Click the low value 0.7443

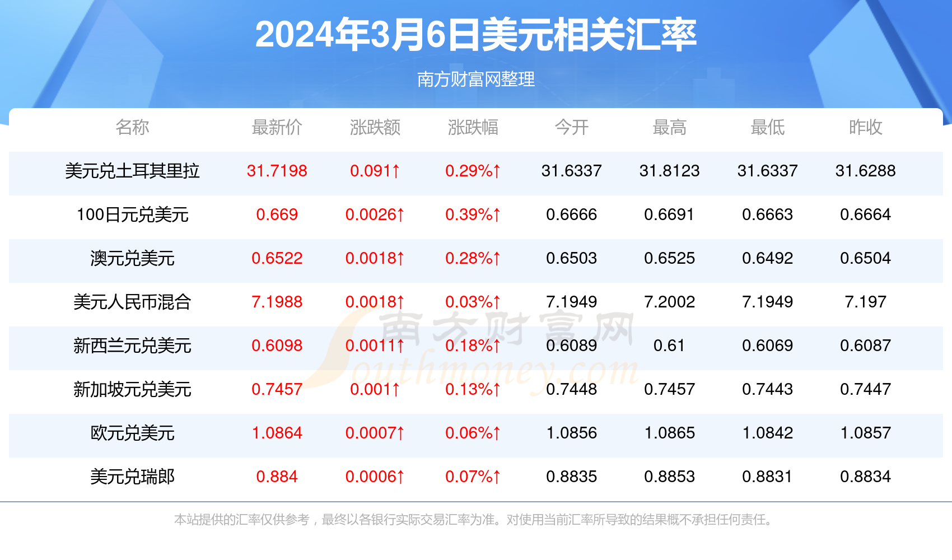coord(767,389)
